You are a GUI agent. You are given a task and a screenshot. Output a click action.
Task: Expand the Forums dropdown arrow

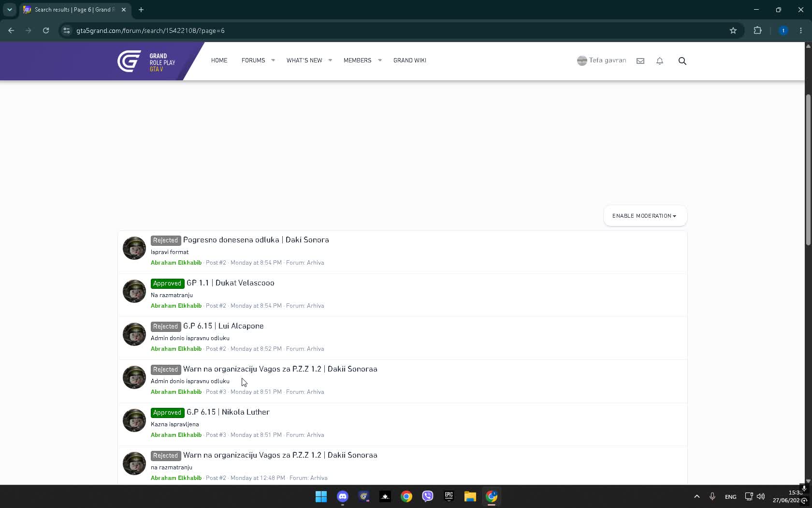[x=273, y=60]
